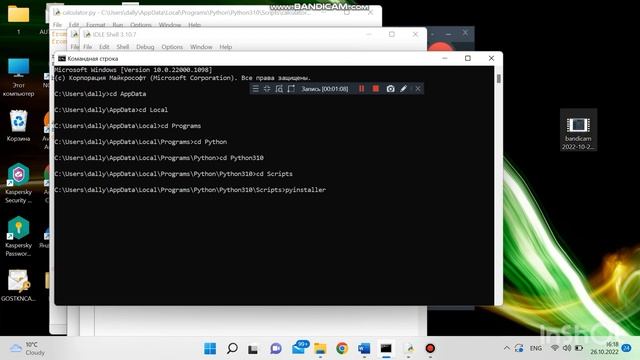Open the volume speaker tray icon
Viewport: 640px width, 360px height.
(567, 348)
